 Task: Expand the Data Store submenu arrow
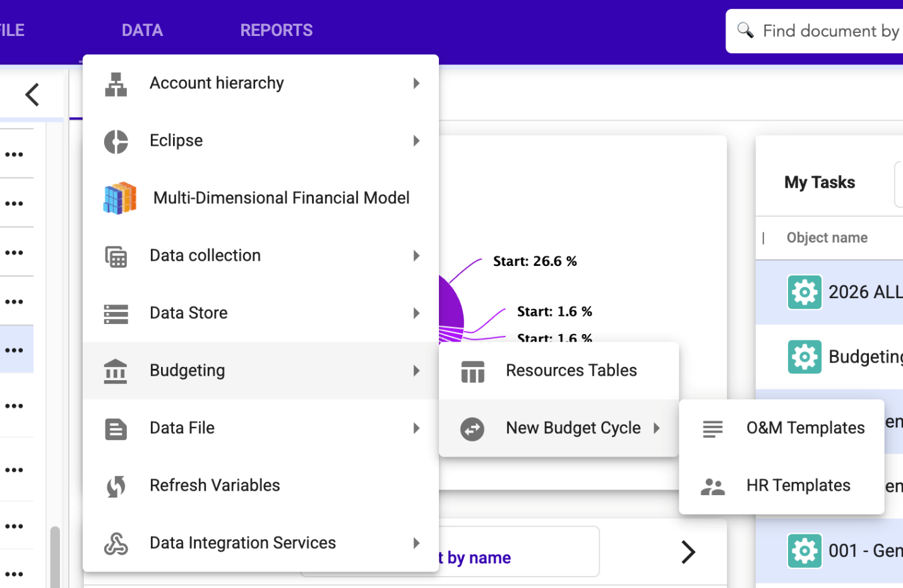point(416,313)
